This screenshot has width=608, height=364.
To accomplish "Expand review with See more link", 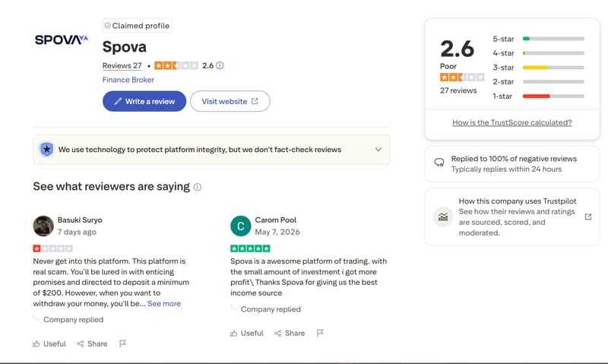I will click(x=164, y=303).
